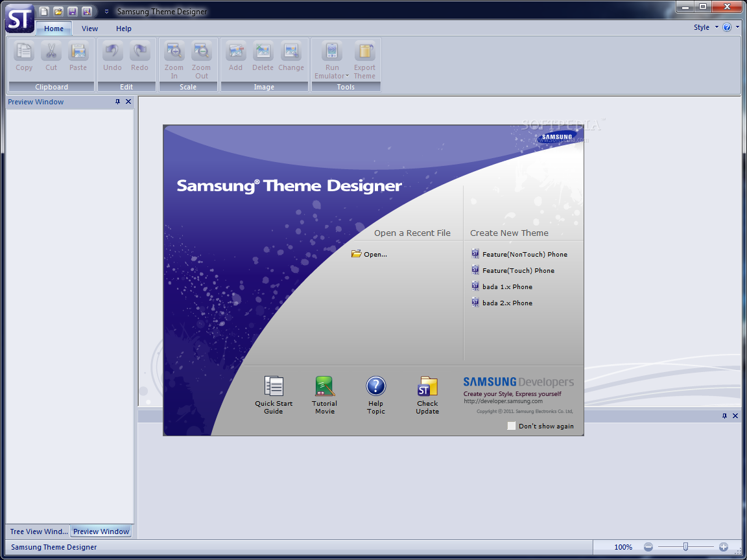The height and width of the screenshot is (560, 747).
Task: Click the Save As quick access icon
Action: [87, 12]
